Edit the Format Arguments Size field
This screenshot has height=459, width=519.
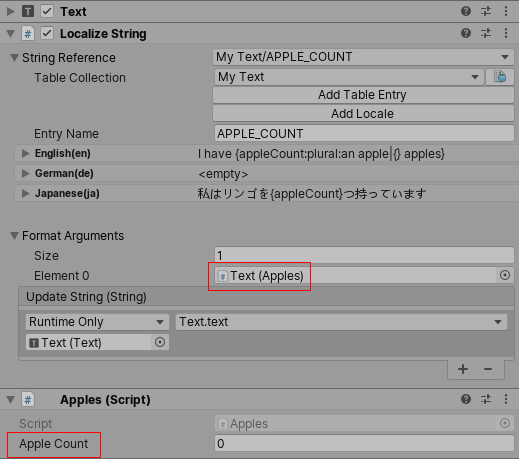(x=364, y=256)
